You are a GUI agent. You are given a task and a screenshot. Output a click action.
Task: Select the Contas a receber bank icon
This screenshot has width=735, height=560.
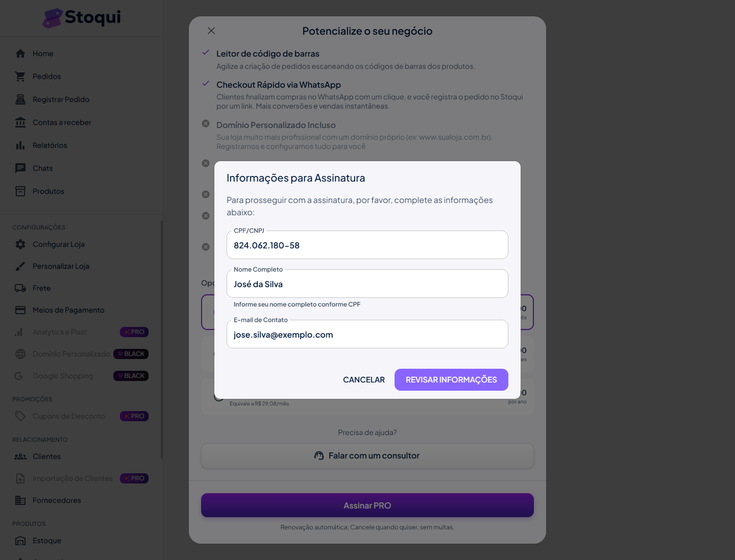pyautogui.click(x=20, y=122)
